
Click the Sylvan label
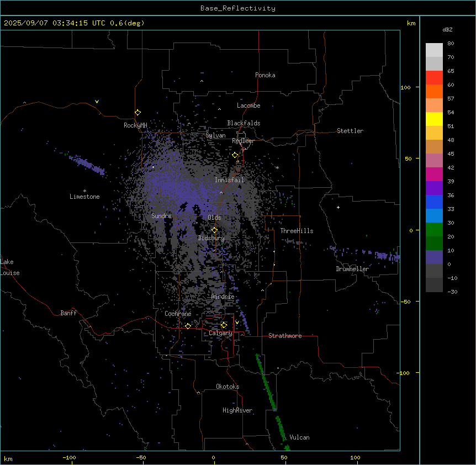tap(215, 135)
